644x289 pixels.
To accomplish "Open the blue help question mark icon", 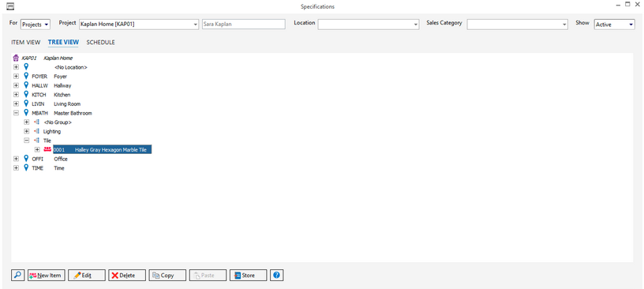I will pyautogui.click(x=276, y=276).
